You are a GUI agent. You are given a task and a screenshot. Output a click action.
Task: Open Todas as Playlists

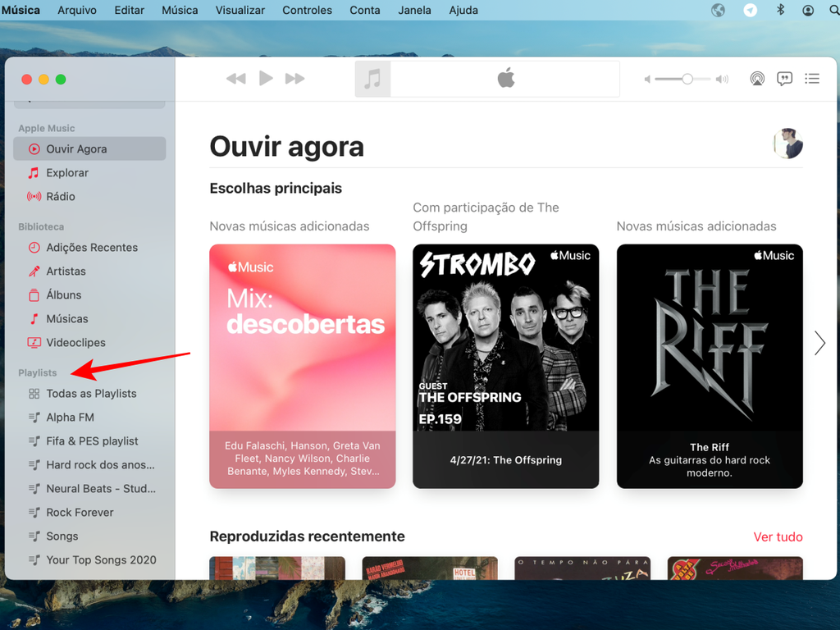click(x=89, y=393)
